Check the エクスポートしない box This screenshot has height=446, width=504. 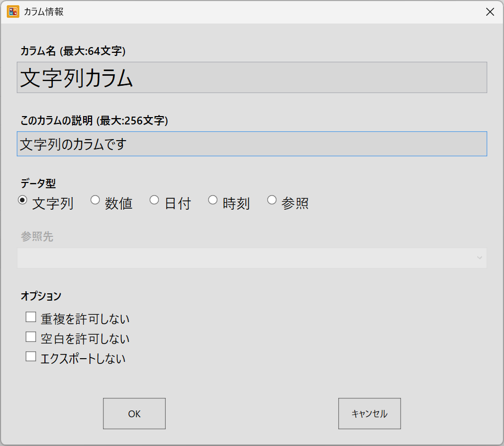(31, 357)
